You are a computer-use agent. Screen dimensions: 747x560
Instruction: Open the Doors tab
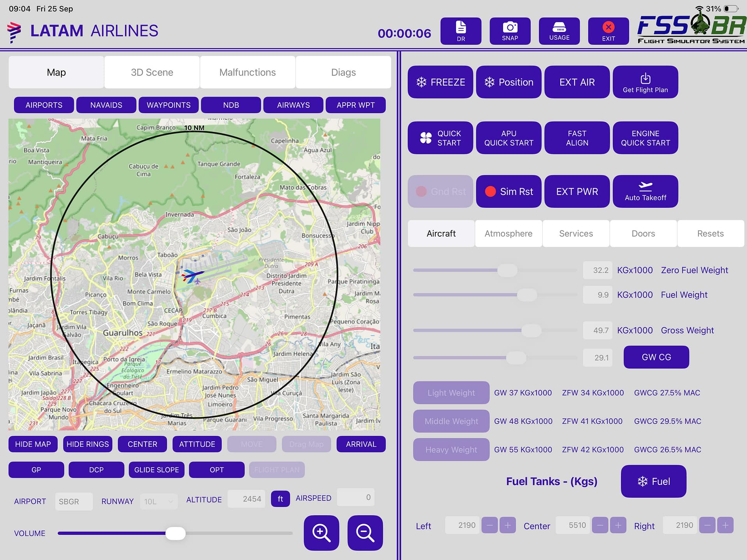pyautogui.click(x=643, y=233)
